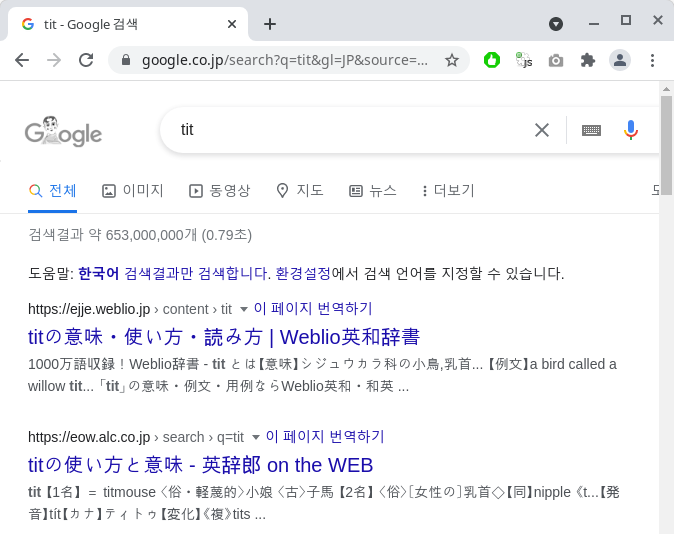The width and height of the screenshot is (674, 534).
Task: Open the Weblio英和辞書 result title
Action: click(224, 337)
